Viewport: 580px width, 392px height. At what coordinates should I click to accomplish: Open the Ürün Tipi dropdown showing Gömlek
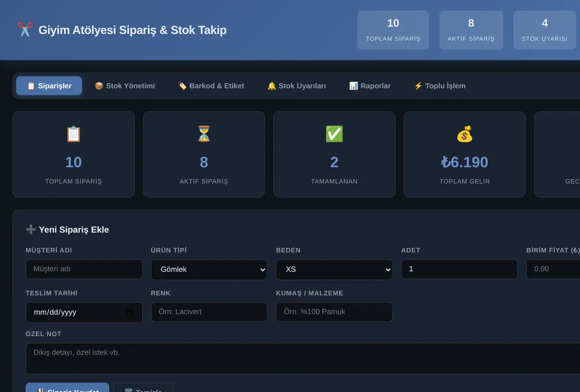[209, 269]
